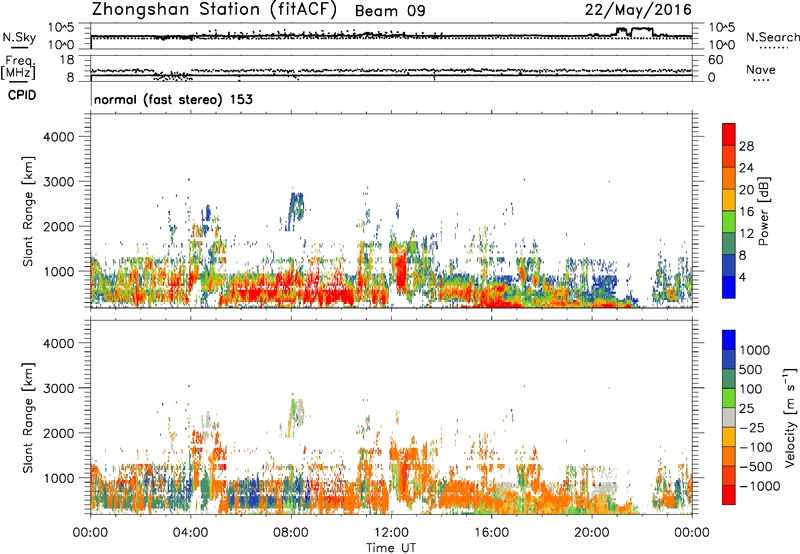The width and height of the screenshot is (800, 554).
Task: Click the "18" frequency axis label
Action: [67, 60]
